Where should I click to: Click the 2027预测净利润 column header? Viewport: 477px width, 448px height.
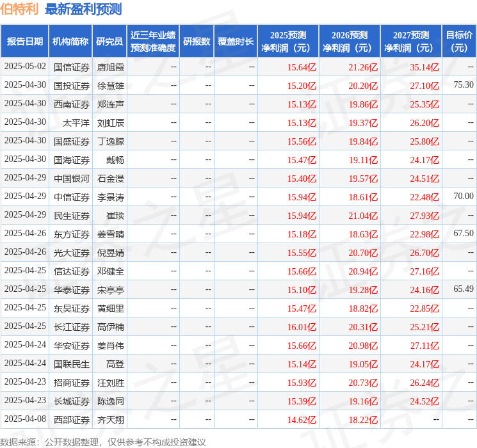[x=411, y=42]
